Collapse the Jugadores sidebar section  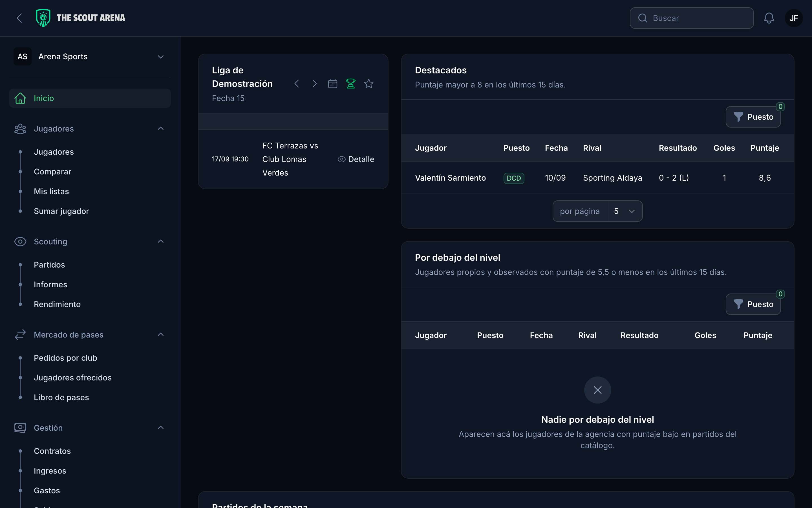(x=161, y=129)
